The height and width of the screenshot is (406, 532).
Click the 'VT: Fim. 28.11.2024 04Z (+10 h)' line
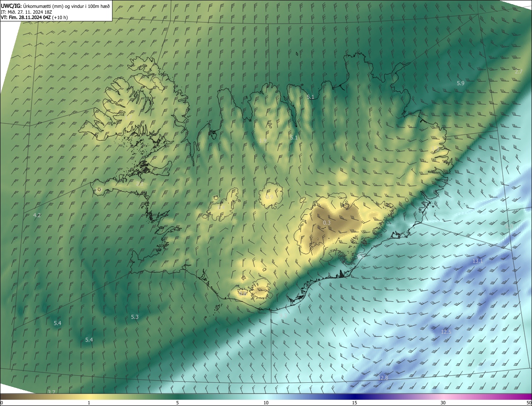34,17
